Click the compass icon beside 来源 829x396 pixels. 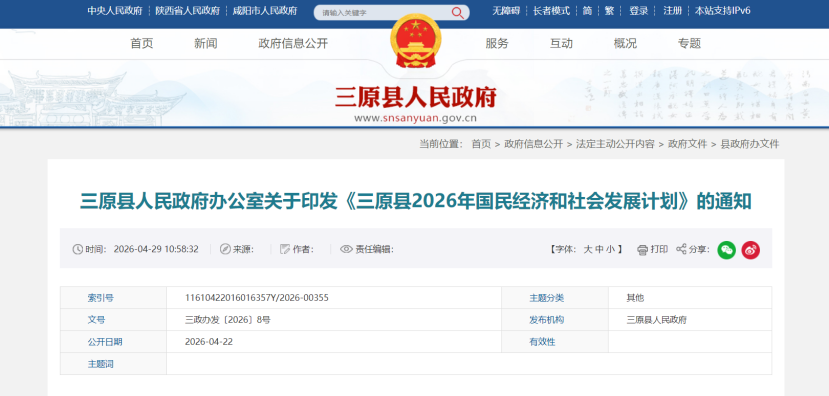click(225, 249)
